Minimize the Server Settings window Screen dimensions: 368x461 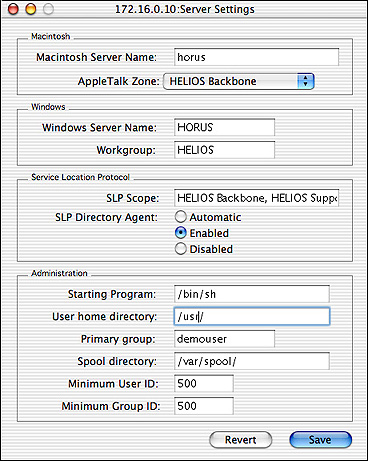(31, 9)
